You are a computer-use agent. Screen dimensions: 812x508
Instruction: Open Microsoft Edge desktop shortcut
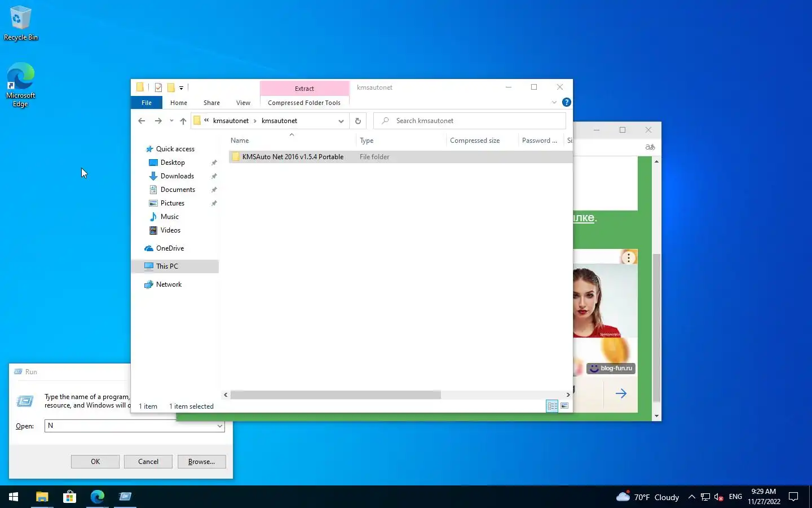pyautogui.click(x=20, y=84)
